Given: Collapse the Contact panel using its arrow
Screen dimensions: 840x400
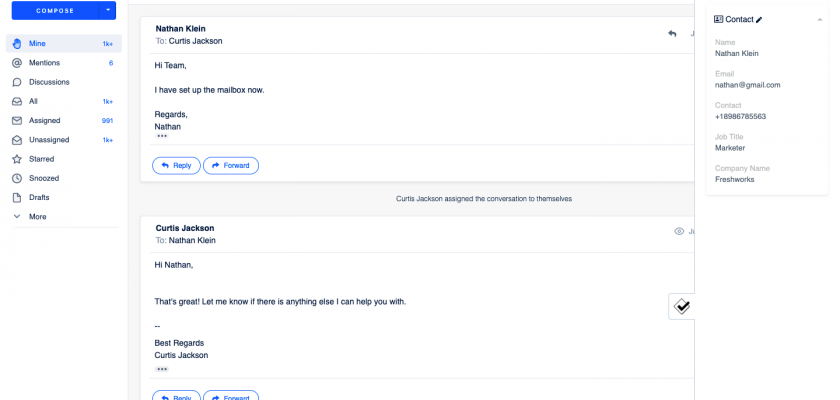Looking at the screenshot, I should coord(818,19).
